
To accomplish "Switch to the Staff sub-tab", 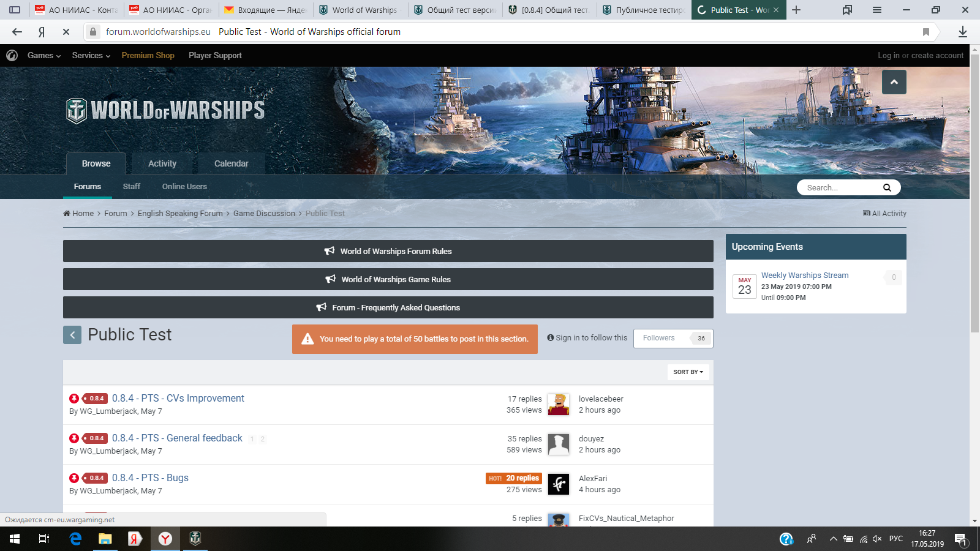I will point(132,187).
